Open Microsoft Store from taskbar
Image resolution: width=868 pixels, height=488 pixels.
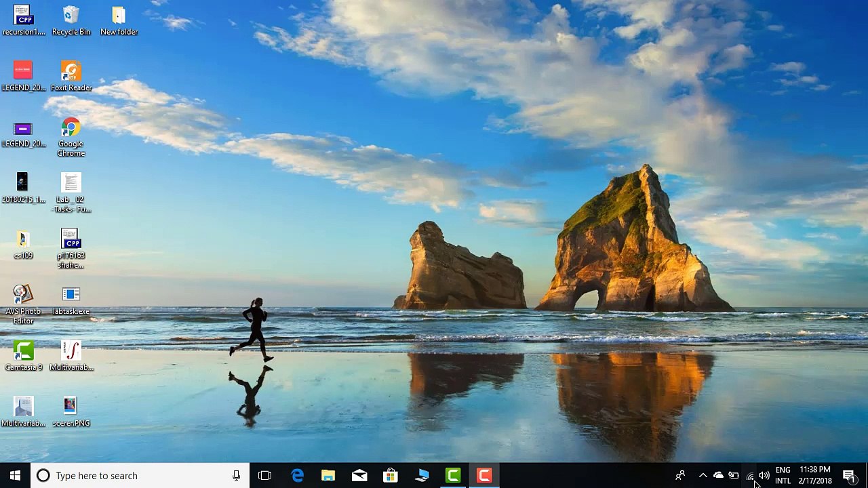tap(391, 476)
